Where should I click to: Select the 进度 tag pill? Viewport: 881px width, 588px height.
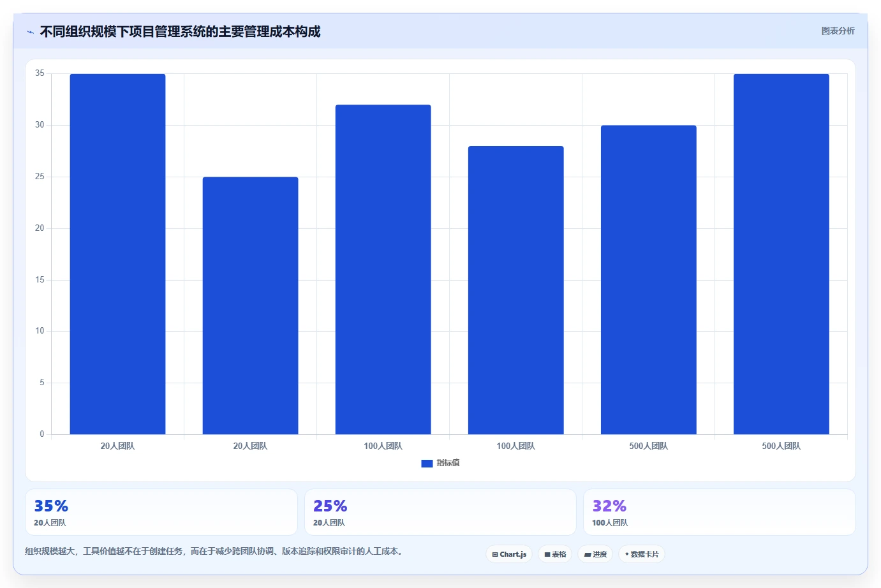point(595,554)
